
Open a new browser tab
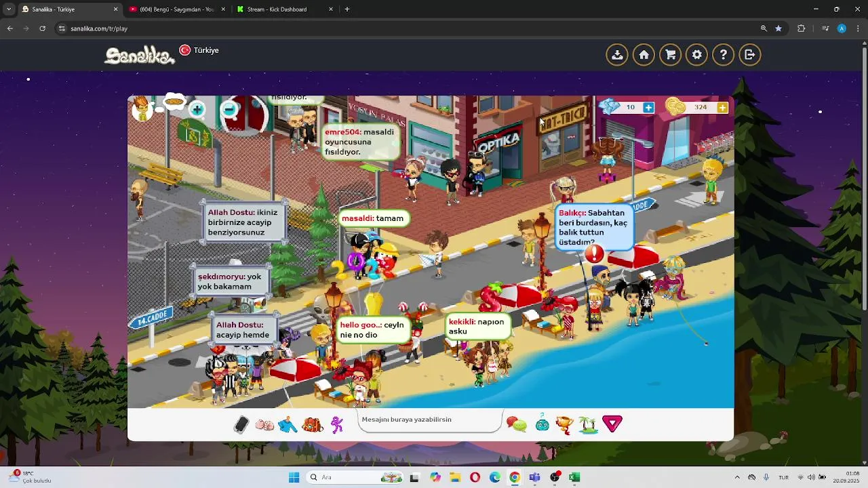point(347,9)
